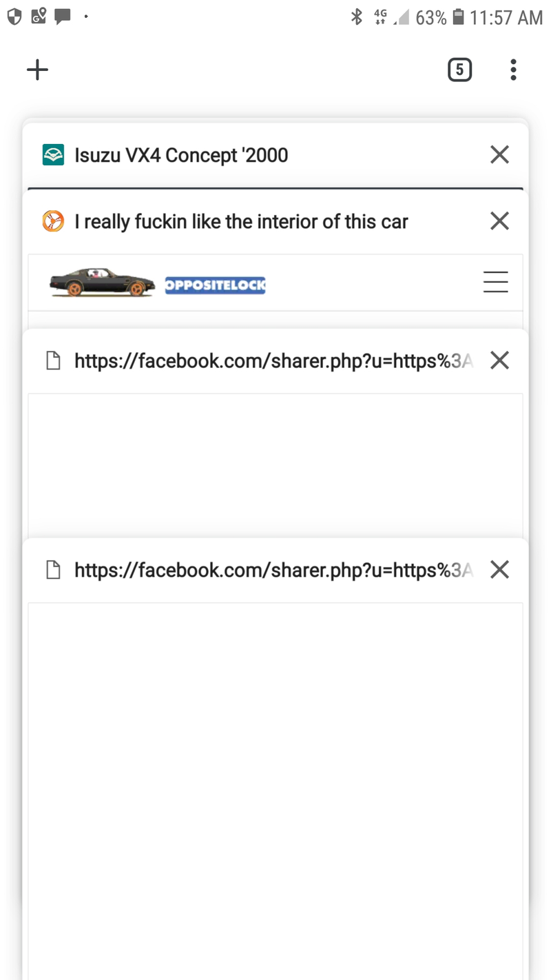The width and height of the screenshot is (551, 980).
Task: Tap the Bluetooth icon in status bar
Action: 357,17
